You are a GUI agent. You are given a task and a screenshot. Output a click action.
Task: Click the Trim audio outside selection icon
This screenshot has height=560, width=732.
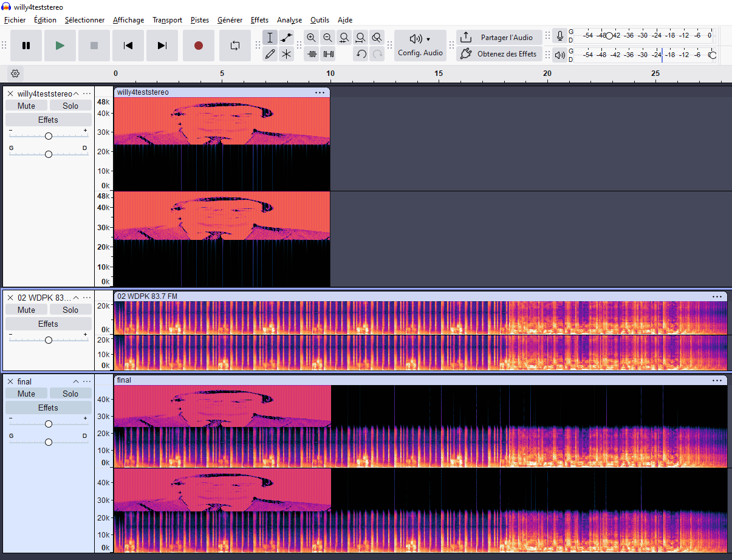click(x=312, y=54)
